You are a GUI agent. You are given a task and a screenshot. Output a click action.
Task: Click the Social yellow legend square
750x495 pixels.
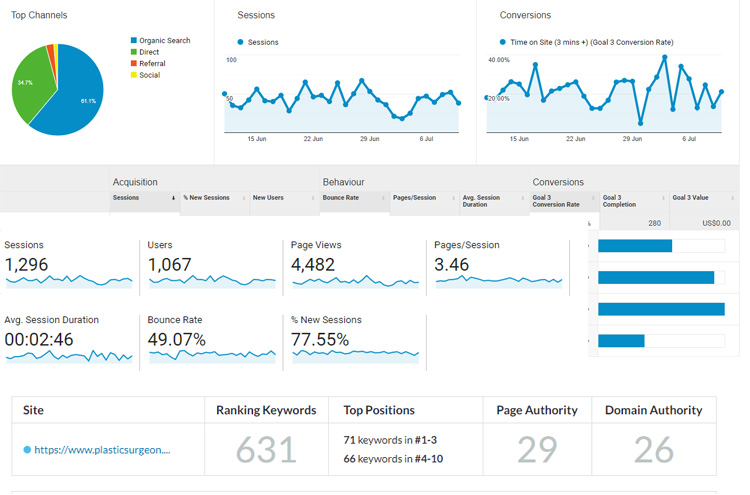click(134, 75)
